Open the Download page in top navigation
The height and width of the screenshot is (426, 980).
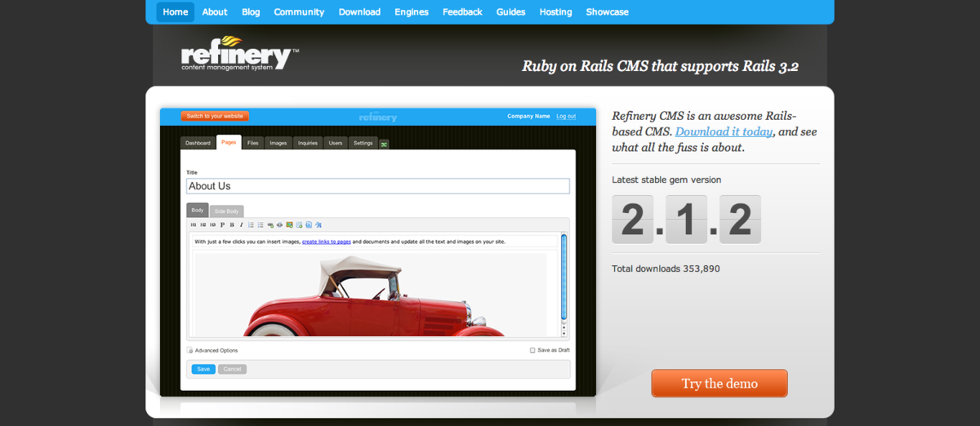click(x=359, y=12)
